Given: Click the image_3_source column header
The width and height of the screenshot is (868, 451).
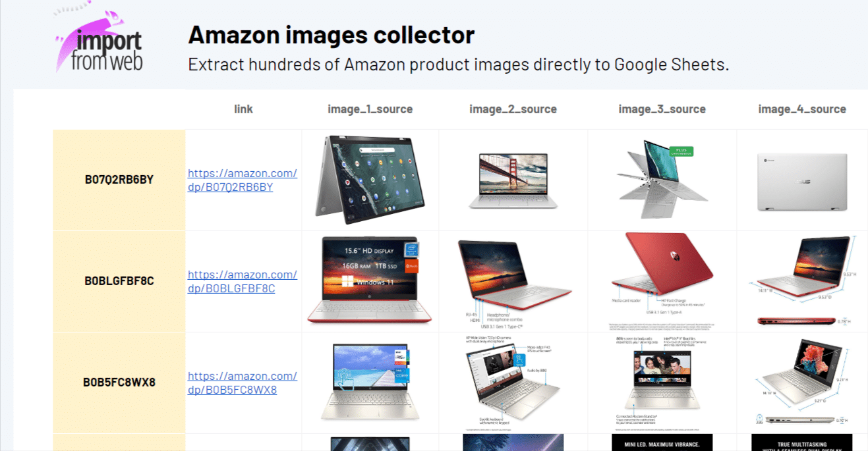Looking at the screenshot, I should tap(662, 109).
